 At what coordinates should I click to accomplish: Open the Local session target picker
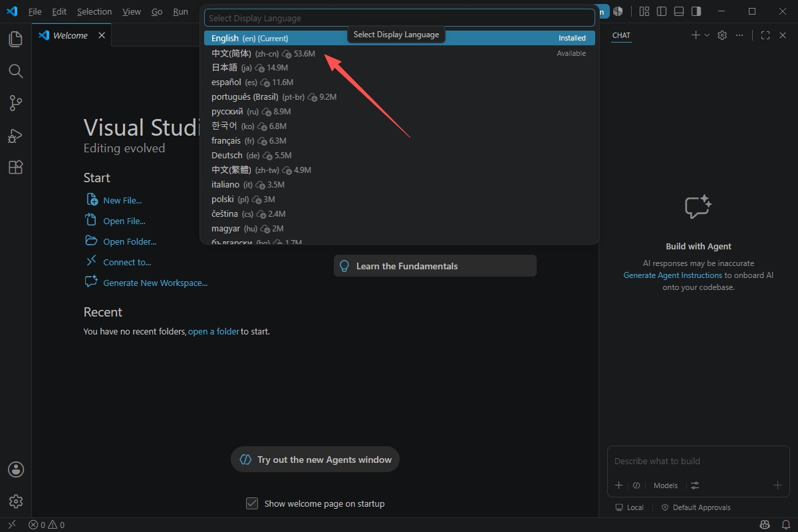pos(629,507)
